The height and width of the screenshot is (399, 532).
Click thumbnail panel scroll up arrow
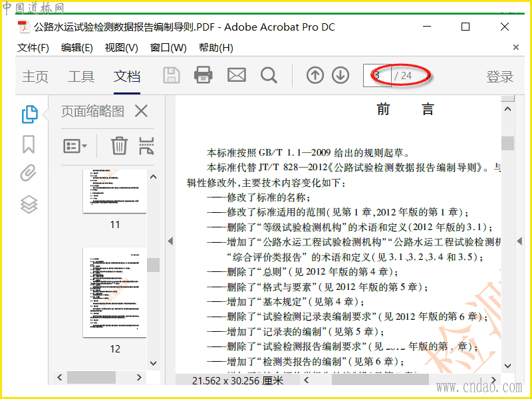tap(154, 177)
